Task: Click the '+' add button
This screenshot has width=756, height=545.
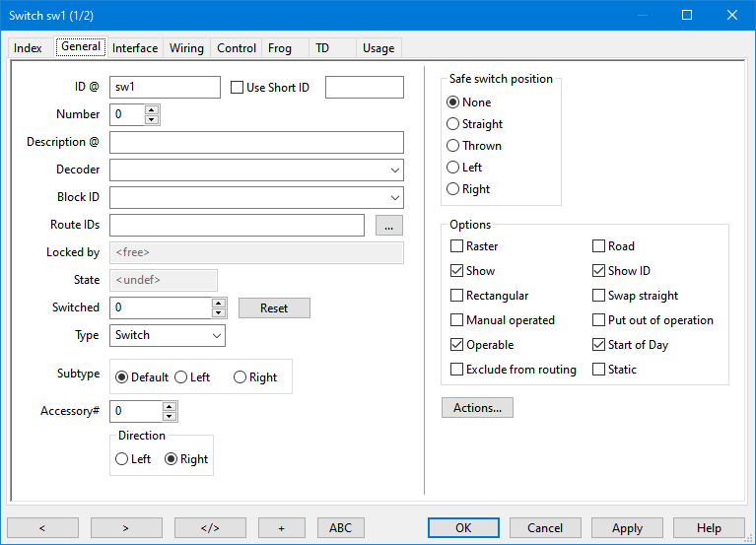Action: pyautogui.click(x=281, y=528)
